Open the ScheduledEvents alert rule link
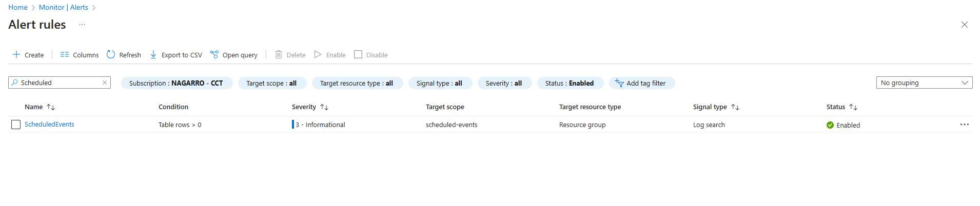The image size is (980, 206). coord(49,125)
